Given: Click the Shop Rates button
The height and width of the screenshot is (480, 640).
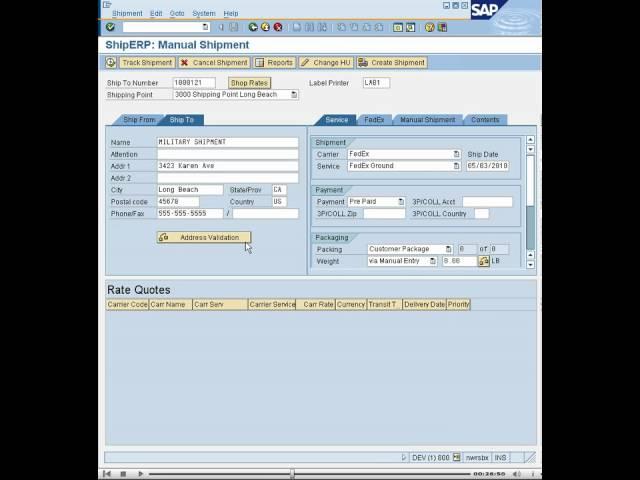Looking at the screenshot, I should 249,83.
